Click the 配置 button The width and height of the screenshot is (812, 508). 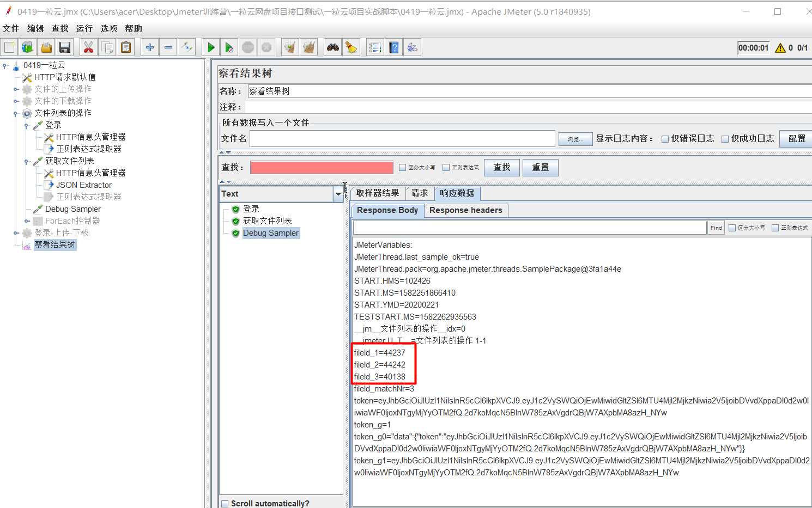click(x=797, y=138)
